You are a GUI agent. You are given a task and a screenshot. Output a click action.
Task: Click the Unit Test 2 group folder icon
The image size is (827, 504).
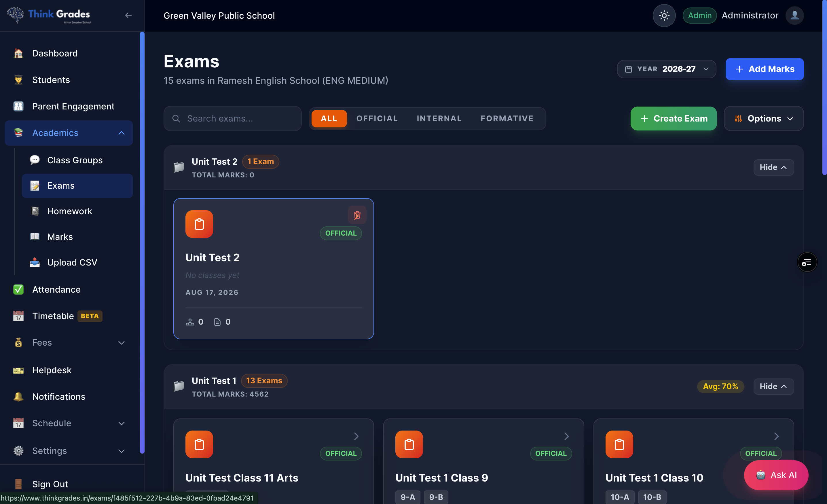179,167
